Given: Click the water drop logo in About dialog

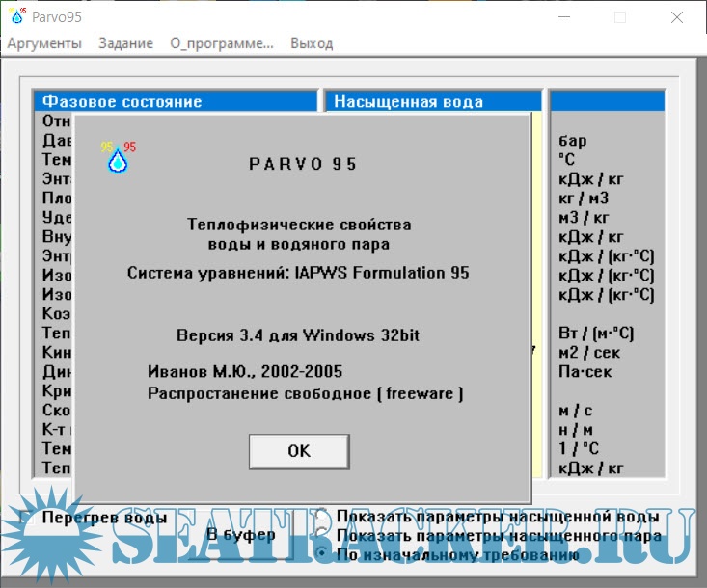Looking at the screenshot, I should tap(118, 160).
